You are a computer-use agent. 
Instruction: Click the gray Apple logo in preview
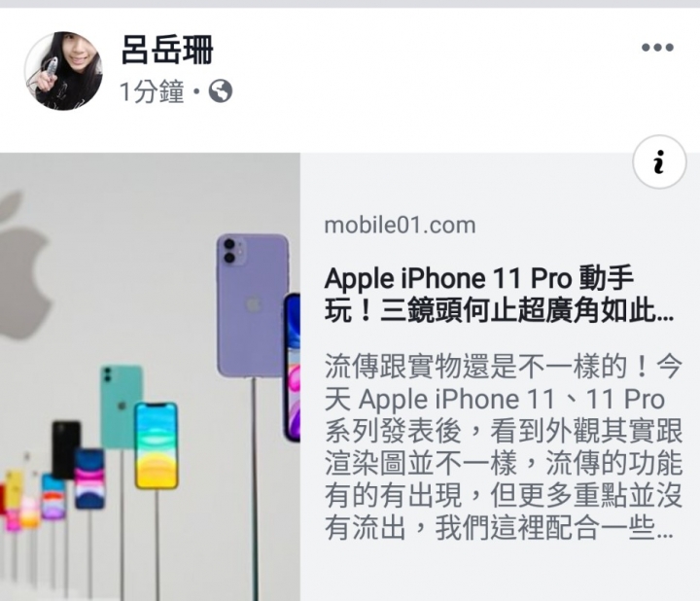(20, 265)
